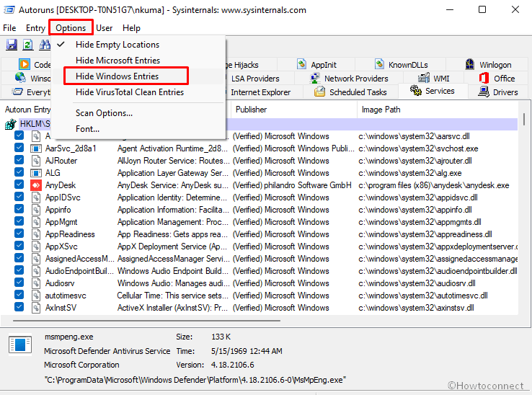
Task: Uncheck the AarSvc_2d8a1 entry checkbox
Action: pos(19,148)
